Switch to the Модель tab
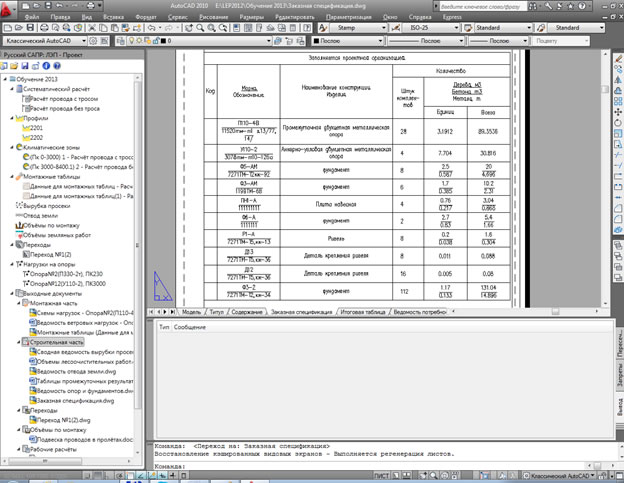The height and width of the screenshot is (483, 624). pos(191,312)
